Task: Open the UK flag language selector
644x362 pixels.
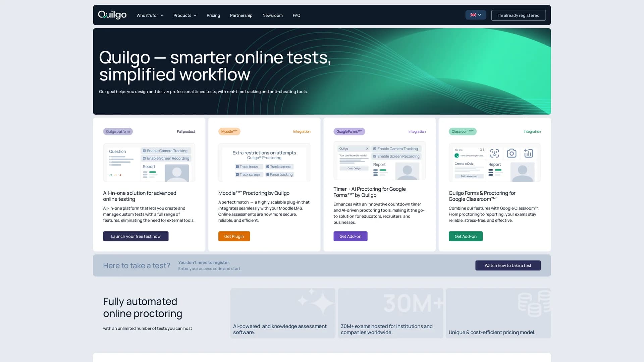Action: (x=475, y=15)
